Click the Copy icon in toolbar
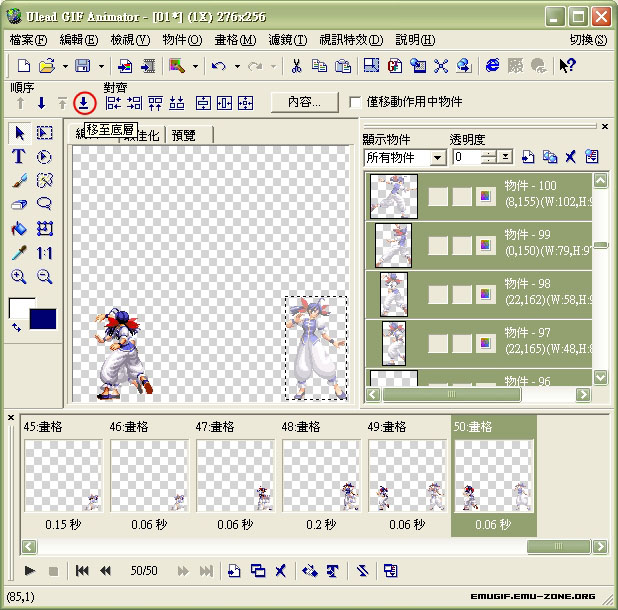 [x=319, y=65]
